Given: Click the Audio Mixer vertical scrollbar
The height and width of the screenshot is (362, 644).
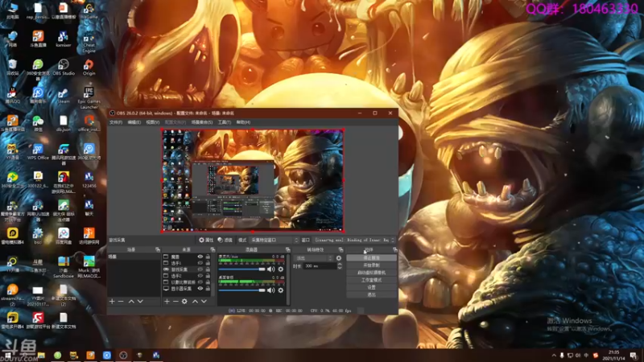Looking at the screenshot, I should (288, 279).
